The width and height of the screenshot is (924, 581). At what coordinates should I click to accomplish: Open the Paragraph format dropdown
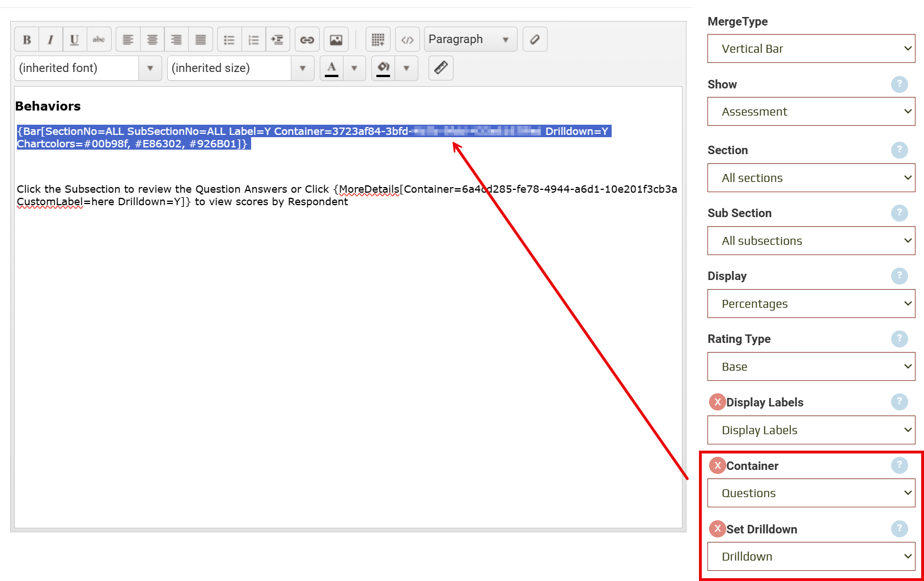[470, 40]
